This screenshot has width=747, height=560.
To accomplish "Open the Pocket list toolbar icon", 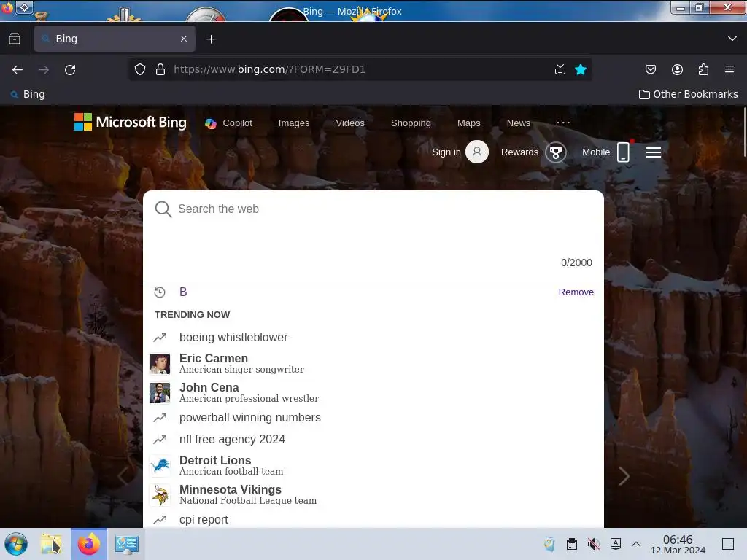I will click(651, 69).
